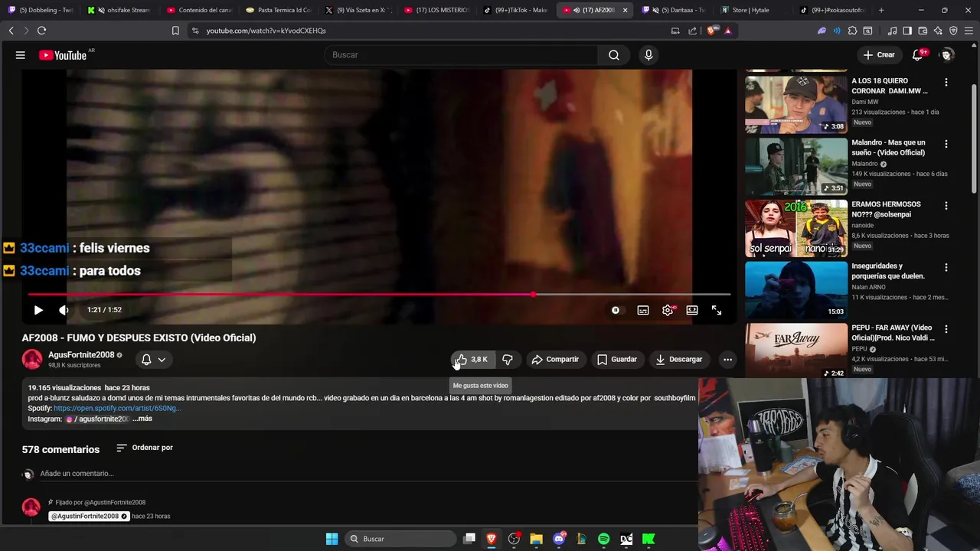
Task: Open the AgusFortnite2008 channel name link
Action: (x=81, y=355)
